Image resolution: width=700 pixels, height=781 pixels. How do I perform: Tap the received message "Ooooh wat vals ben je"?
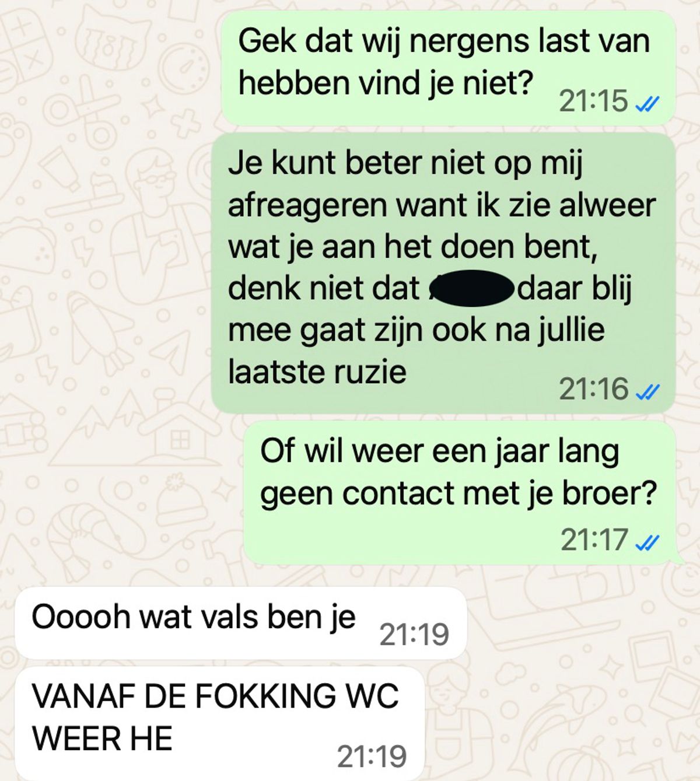pos(240,623)
